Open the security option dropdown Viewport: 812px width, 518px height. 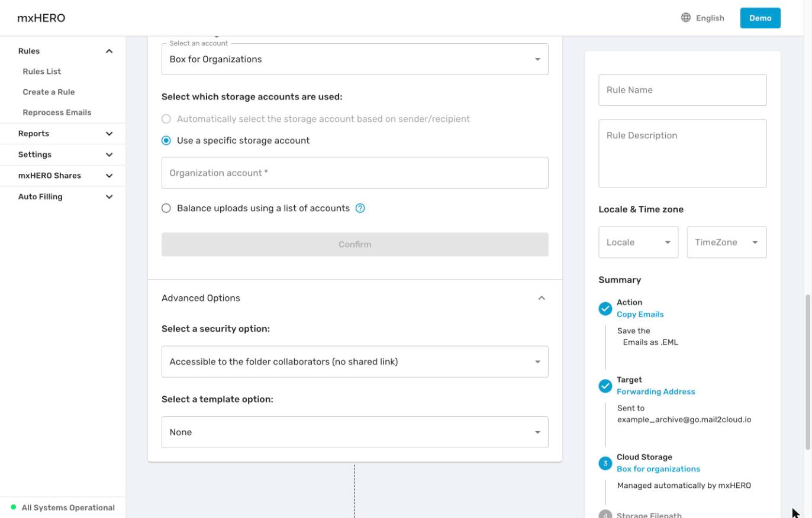[355, 362]
